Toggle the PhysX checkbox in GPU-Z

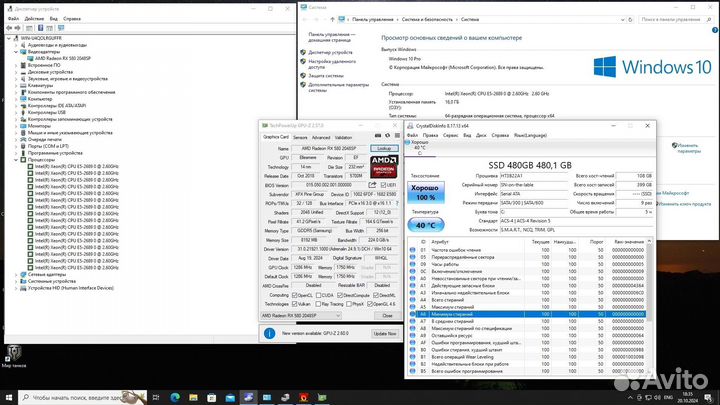coord(349,304)
